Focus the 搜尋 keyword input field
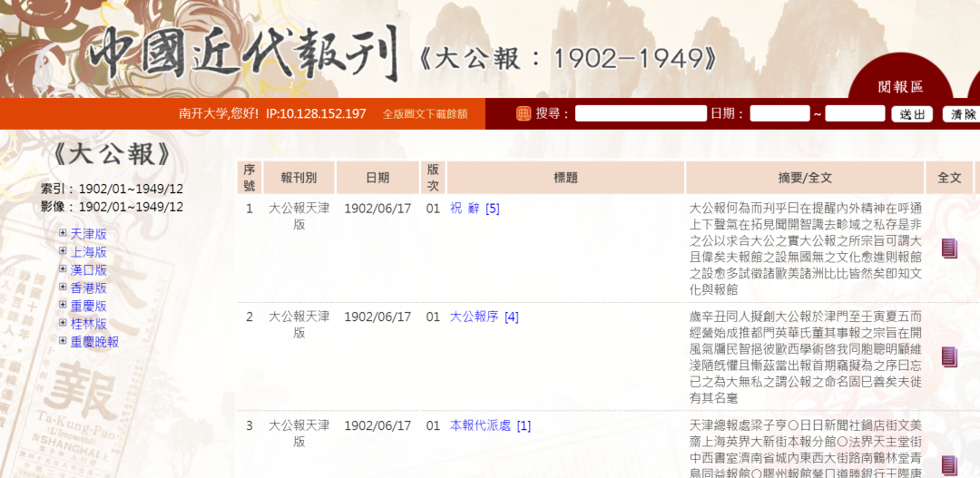 click(x=641, y=113)
